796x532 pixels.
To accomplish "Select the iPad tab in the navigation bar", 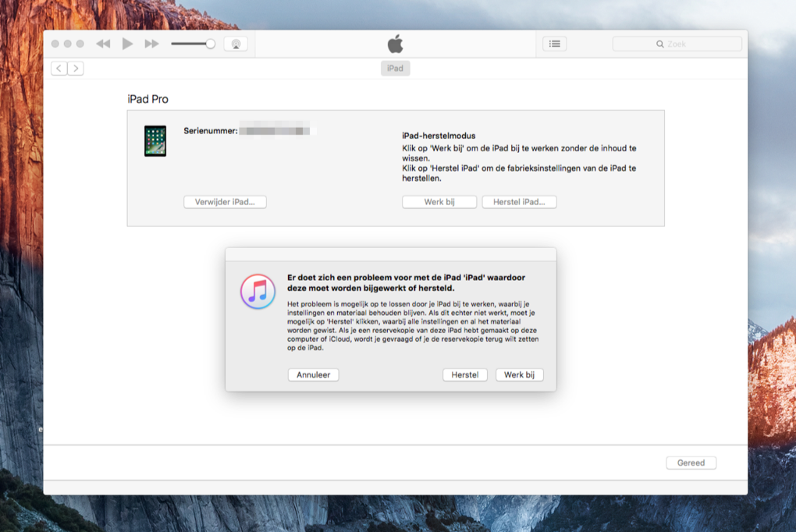I will [x=395, y=68].
